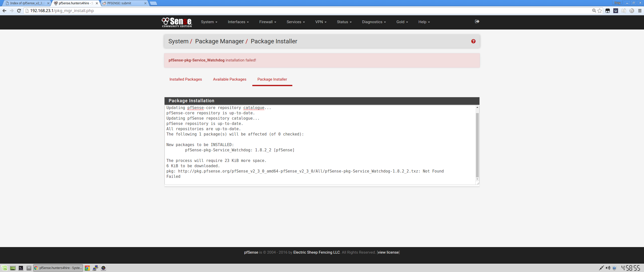Click the pfSense Community Edition logo
This screenshot has height=272, width=644.
177,22
